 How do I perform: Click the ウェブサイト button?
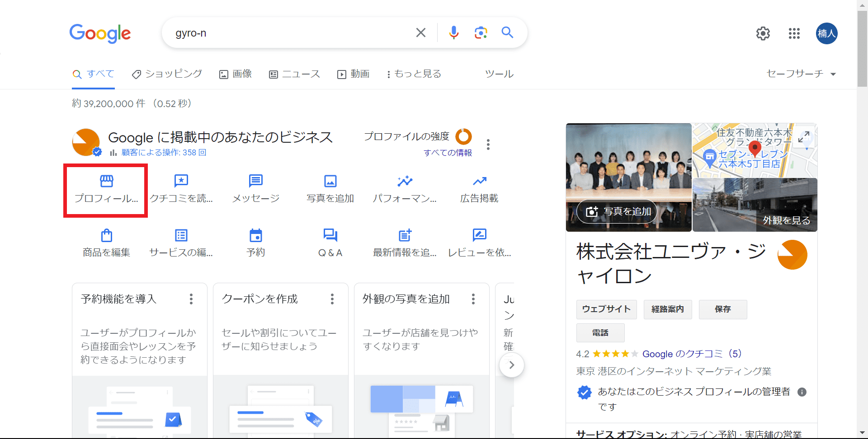(x=607, y=309)
